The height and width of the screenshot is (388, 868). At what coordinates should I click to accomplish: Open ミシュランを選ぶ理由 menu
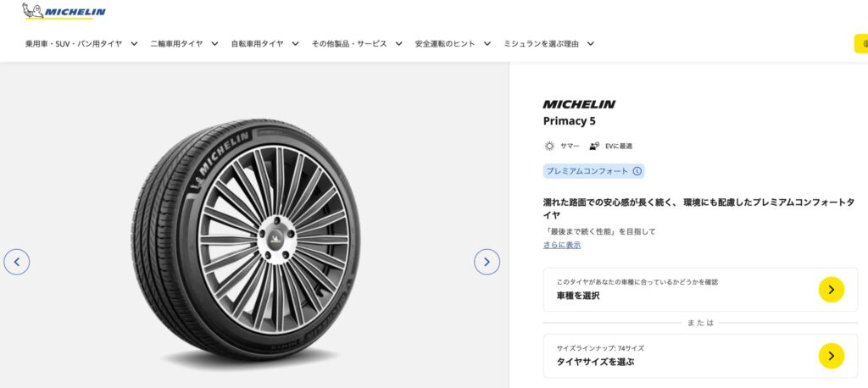pos(548,43)
